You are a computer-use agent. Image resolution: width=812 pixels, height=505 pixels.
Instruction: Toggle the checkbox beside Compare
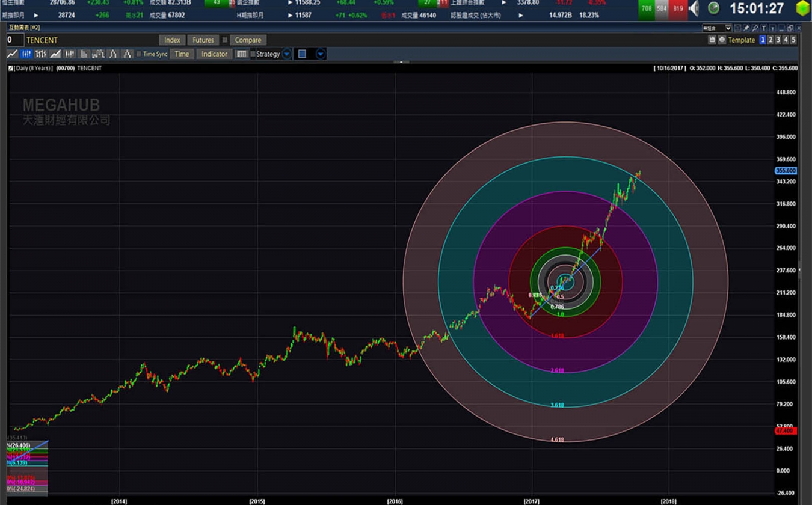(x=225, y=40)
